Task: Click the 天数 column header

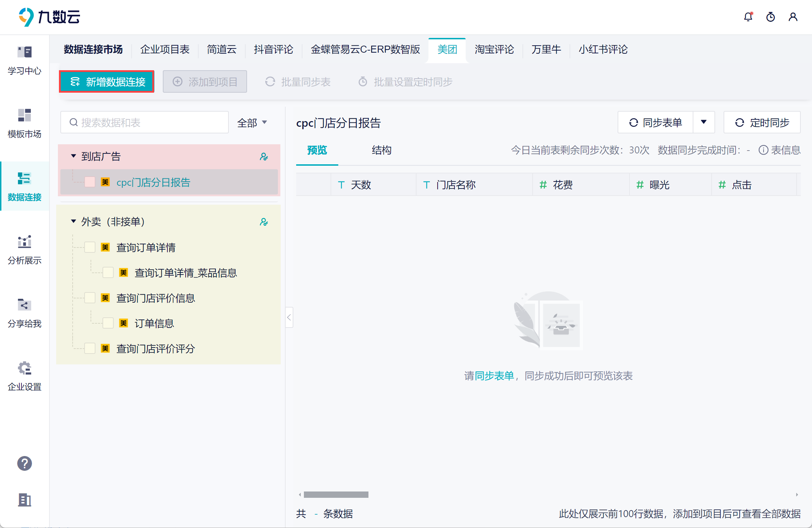Action: (373, 185)
